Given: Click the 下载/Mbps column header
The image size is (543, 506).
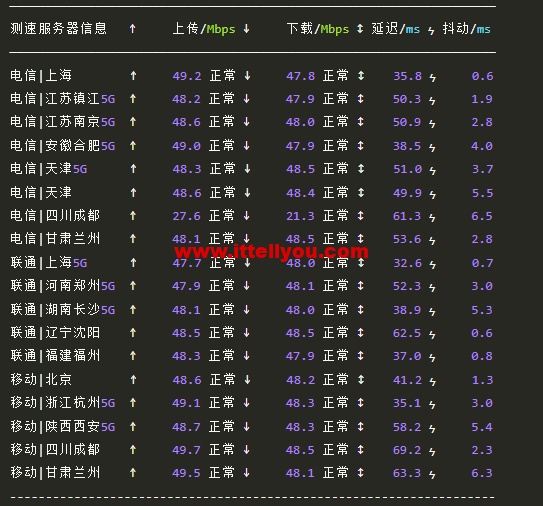Looking at the screenshot, I should click(x=318, y=29).
